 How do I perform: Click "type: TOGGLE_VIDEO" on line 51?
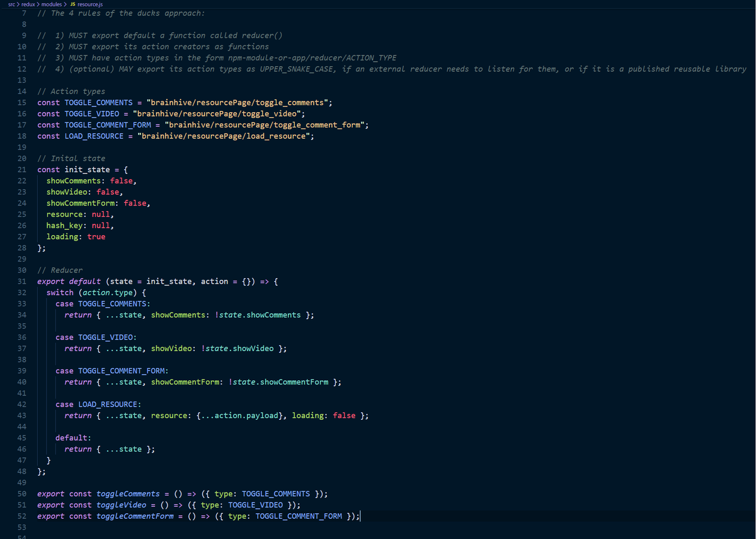(x=242, y=505)
